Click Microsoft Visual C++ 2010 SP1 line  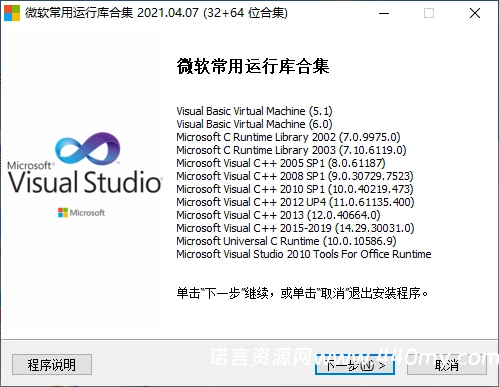[x=295, y=189]
